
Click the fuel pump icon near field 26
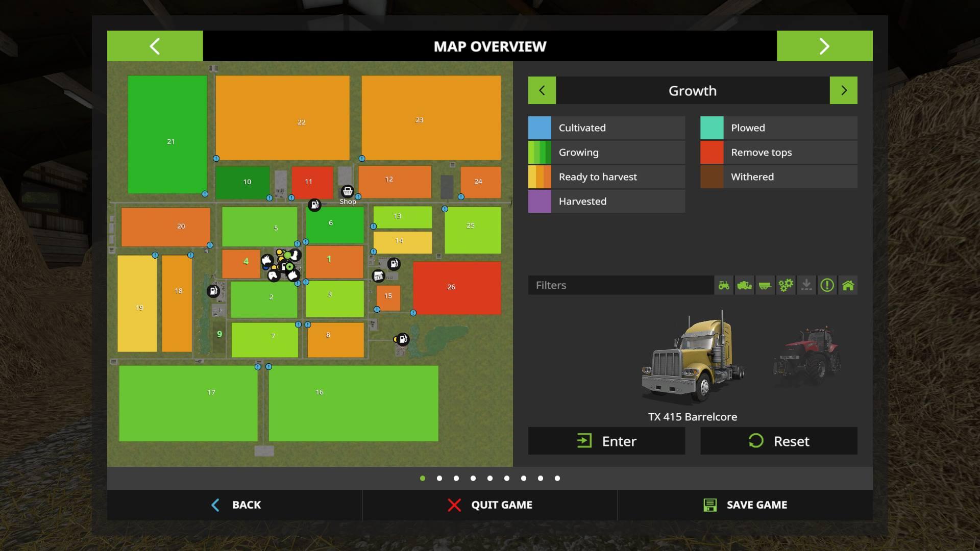coord(394,264)
